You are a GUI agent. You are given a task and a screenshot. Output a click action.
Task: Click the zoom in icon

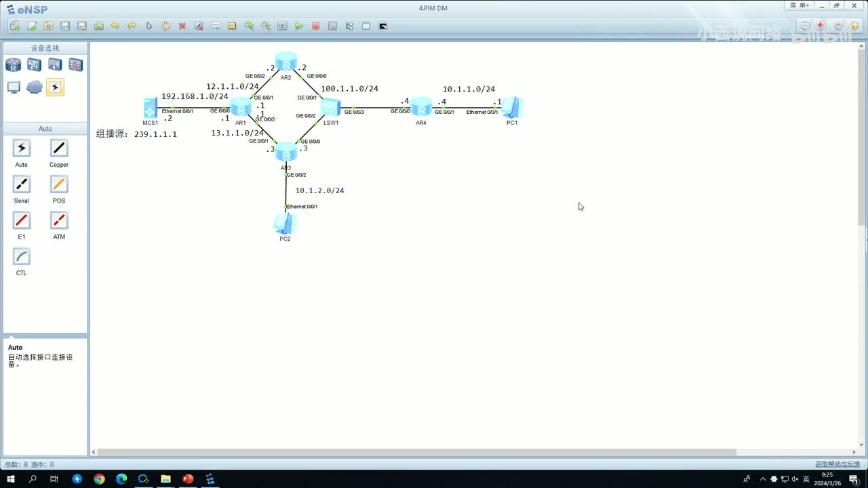[x=250, y=26]
